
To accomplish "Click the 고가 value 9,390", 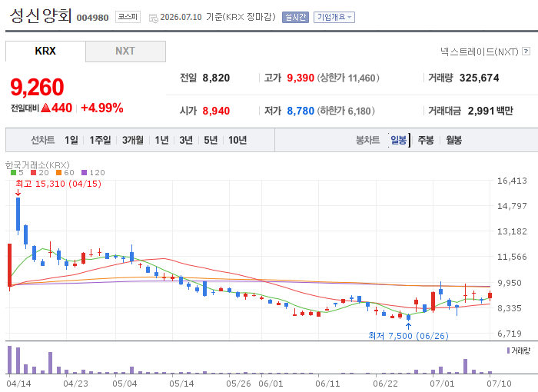I will [x=301, y=78].
